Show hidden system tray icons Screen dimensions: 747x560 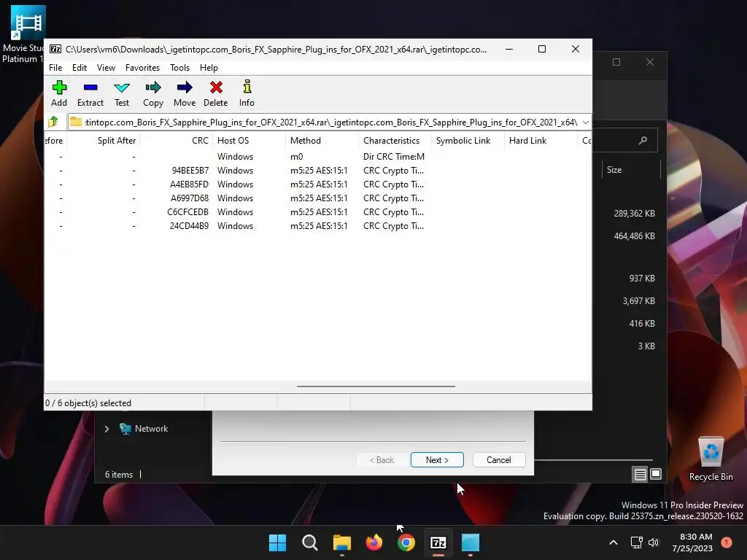(x=614, y=542)
